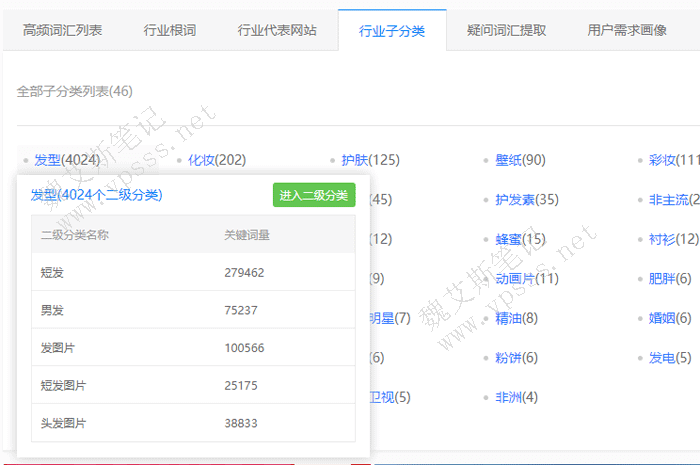Select the 动画片(11) subcategory
The height and width of the screenshot is (465, 700).
[526, 278]
